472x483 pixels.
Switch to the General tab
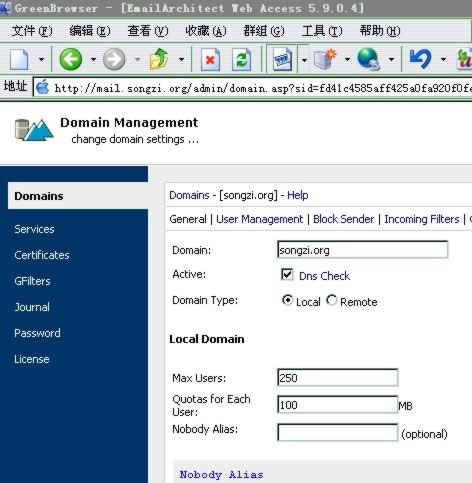tap(188, 219)
